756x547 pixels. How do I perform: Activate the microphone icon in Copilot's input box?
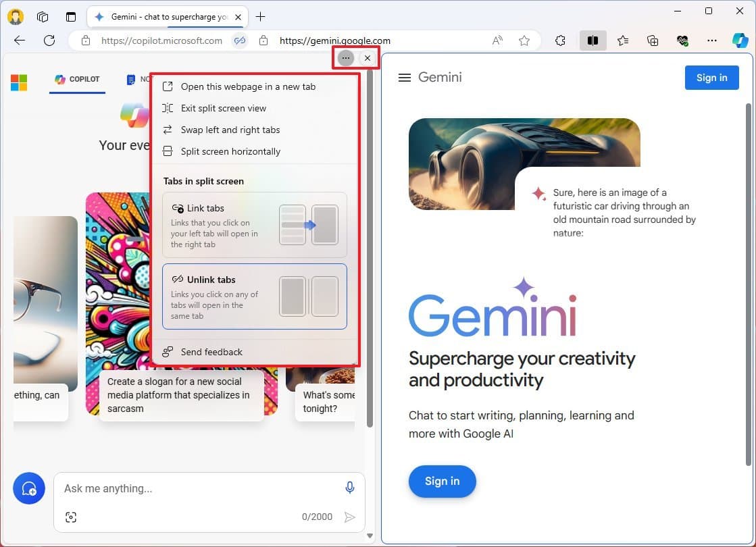350,487
